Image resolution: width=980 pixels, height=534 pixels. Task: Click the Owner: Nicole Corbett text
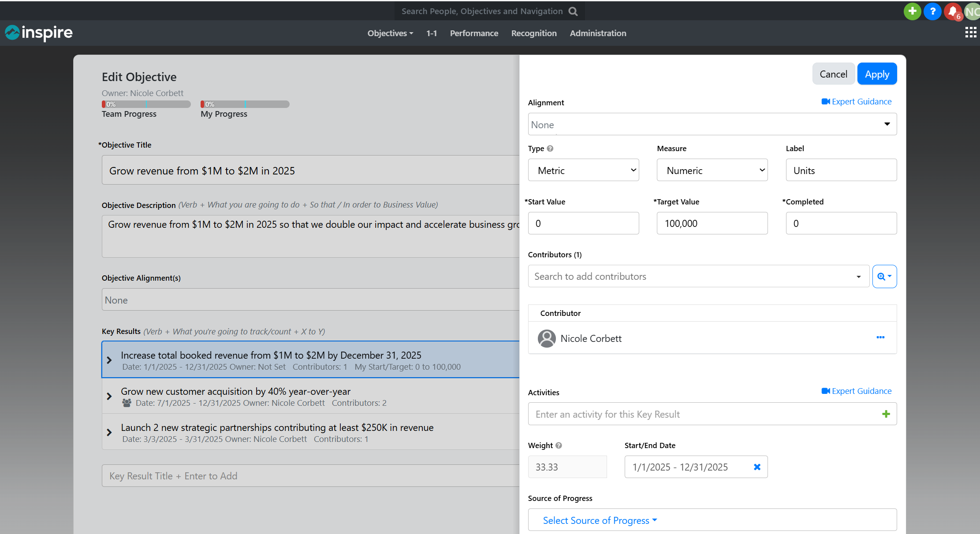142,93
